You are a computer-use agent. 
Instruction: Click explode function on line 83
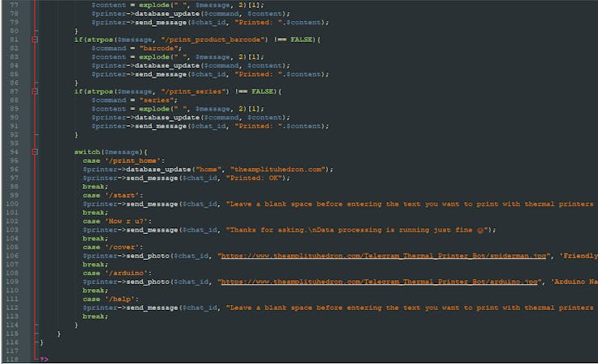click(x=154, y=57)
